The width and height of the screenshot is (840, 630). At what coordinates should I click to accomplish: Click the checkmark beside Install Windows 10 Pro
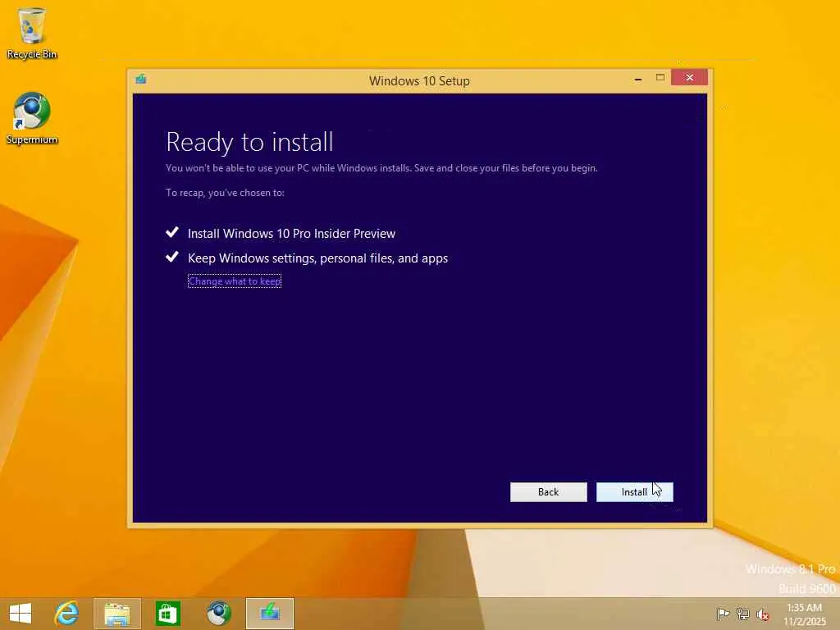click(172, 232)
